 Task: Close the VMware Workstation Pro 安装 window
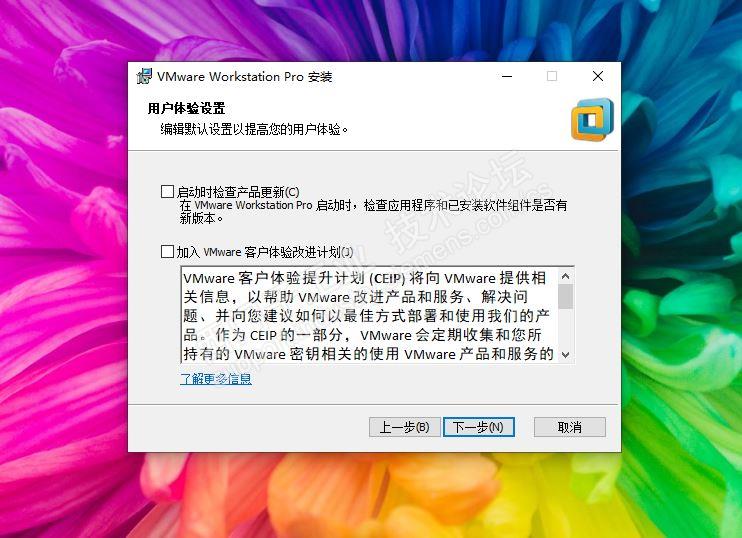tap(598, 76)
